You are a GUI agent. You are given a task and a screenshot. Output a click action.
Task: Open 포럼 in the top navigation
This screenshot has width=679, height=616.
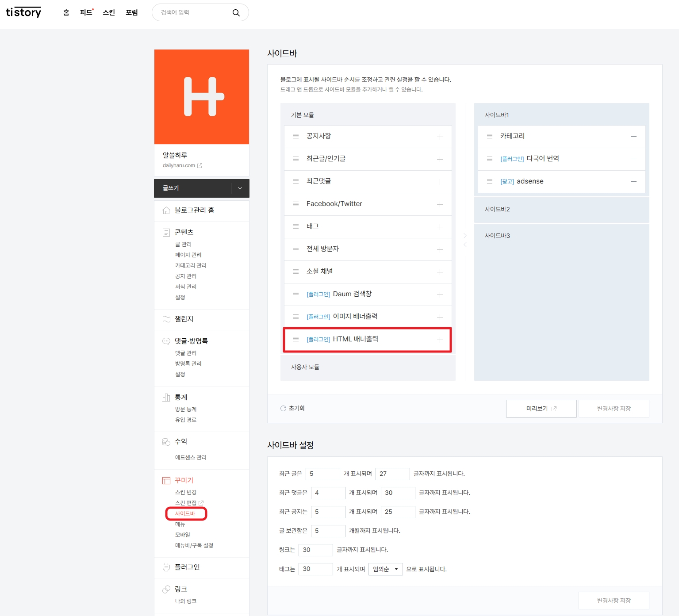(132, 12)
